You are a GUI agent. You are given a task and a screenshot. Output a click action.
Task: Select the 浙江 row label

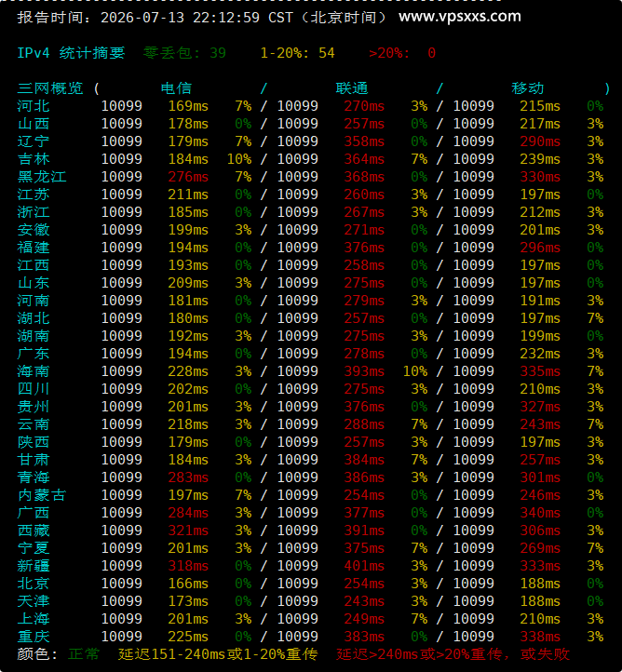click(x=34, y=212)
